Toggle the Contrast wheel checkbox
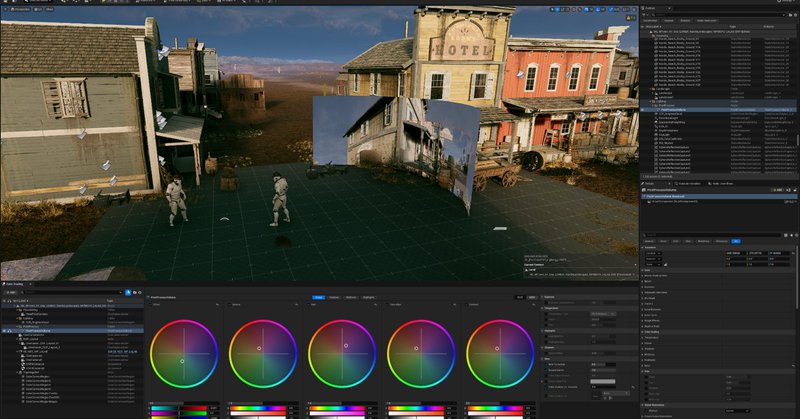800x419 pixels. (x=466, y=305)
